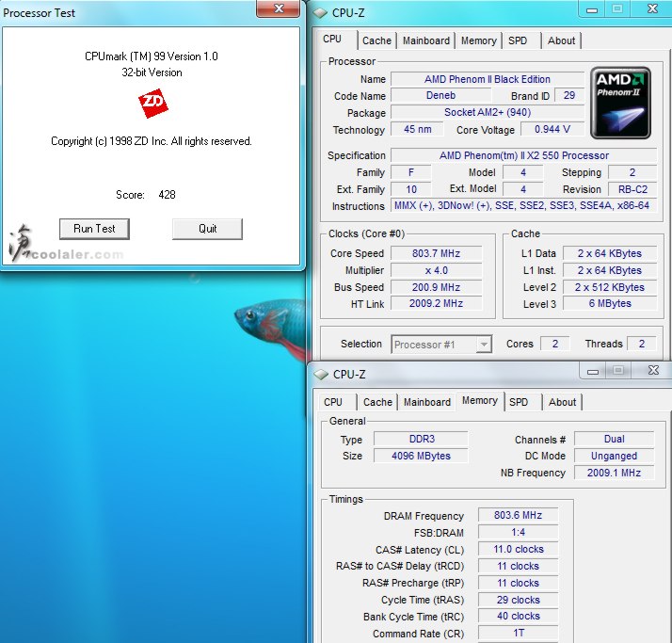Screen dimensions: 672x643
Task: Open Mainboard tab in upper CPU-Z window
Action: pos(426,40)
